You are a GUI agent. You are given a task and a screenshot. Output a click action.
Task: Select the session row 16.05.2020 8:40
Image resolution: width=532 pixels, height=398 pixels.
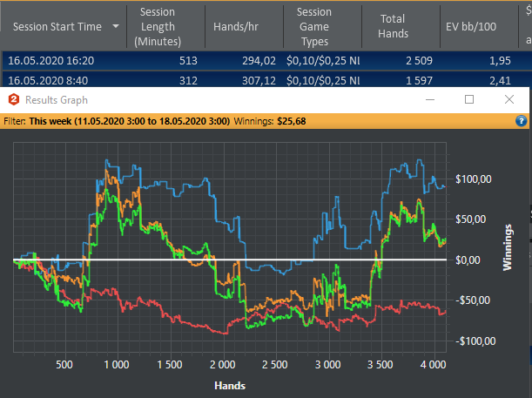pyautogui.click(x=267, y=80)
